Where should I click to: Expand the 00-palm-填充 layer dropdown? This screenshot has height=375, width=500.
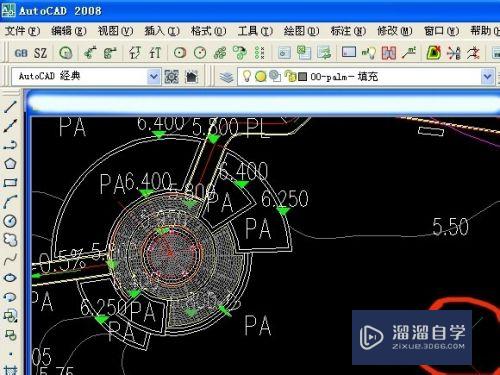click(488, 77)
